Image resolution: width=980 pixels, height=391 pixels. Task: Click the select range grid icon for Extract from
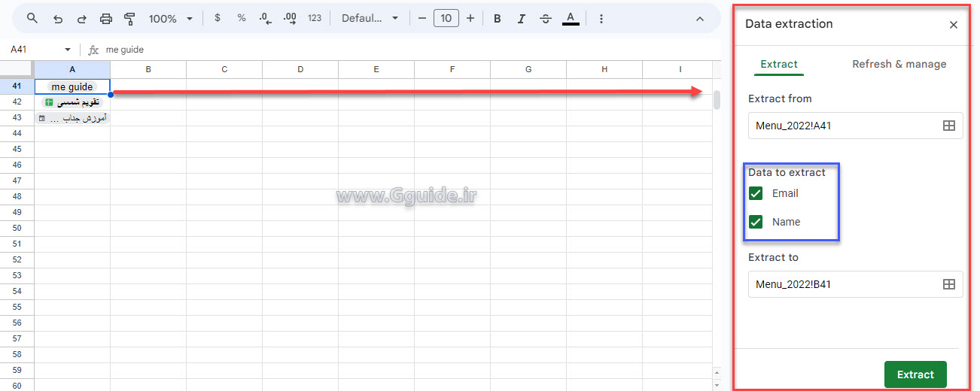coord(949,126)
